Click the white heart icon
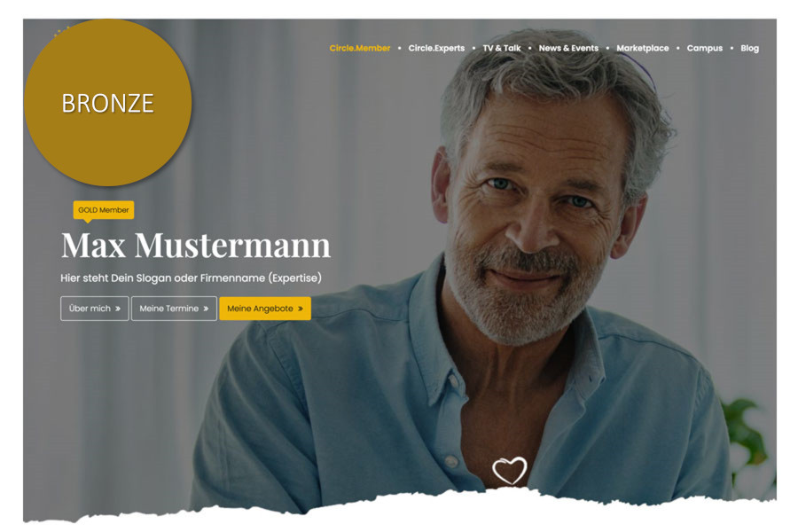Viewport: 798px width, 532px height. [510, 471]
